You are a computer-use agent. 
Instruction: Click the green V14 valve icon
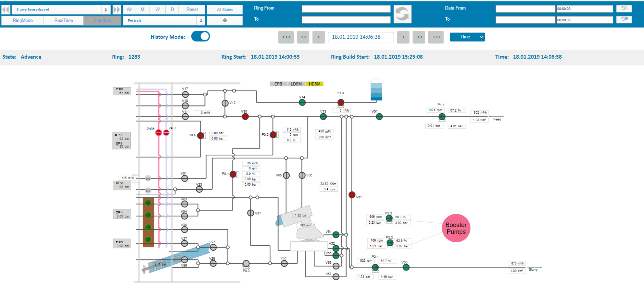pyautogui.click(x=302, y=102)
